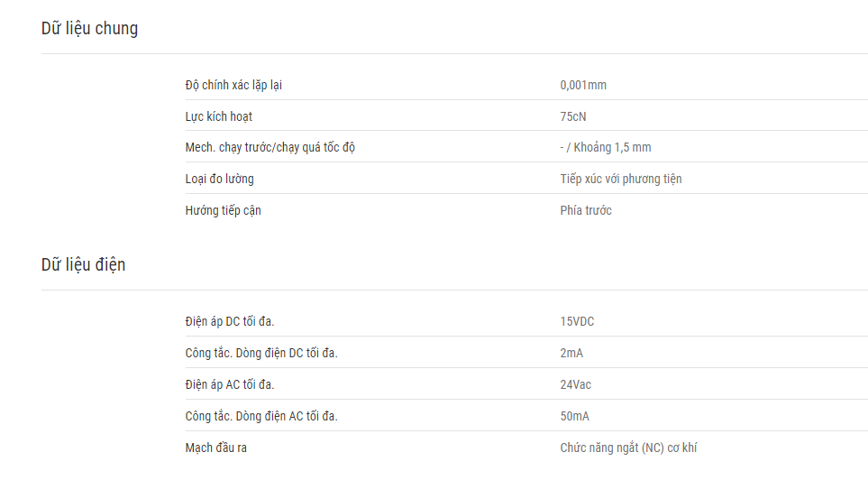This screenshot has height=480, width=868.
Task: Click 'Chức năng ngắt (NC) cơ khí' value
Action: (x=627, y=448)
